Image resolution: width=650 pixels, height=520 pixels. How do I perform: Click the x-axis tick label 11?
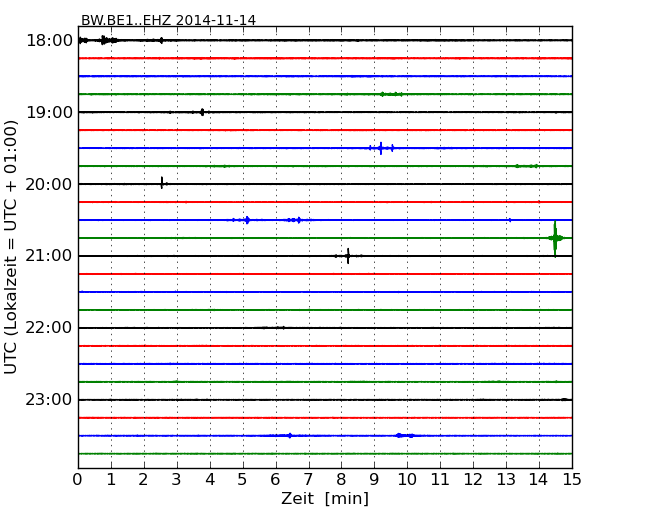(x=440, y=479)
